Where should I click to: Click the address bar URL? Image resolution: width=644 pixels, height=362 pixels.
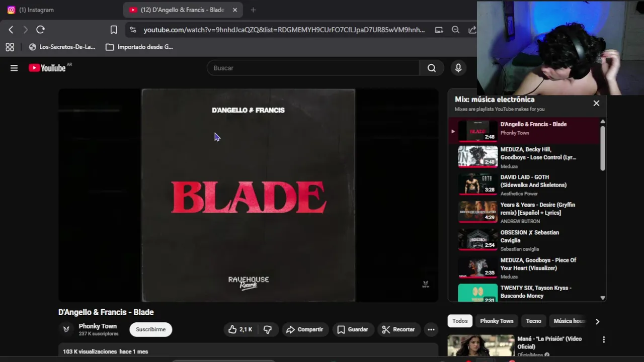(x=284, y=30)
